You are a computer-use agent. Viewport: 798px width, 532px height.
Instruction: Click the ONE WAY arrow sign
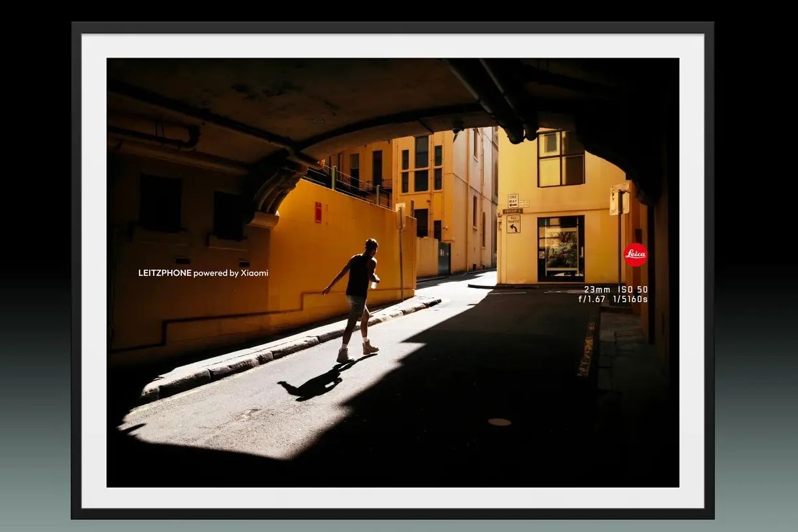coord(513,201)
